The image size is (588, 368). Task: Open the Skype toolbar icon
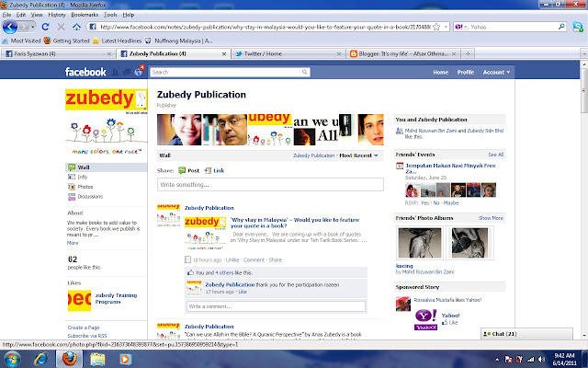(x=578, y=27)
